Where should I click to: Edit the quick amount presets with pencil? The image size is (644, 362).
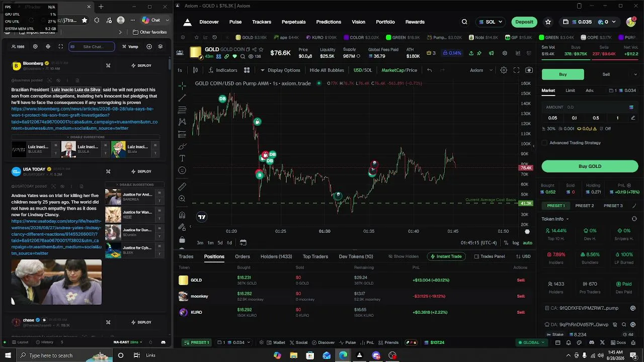point(633,118)
